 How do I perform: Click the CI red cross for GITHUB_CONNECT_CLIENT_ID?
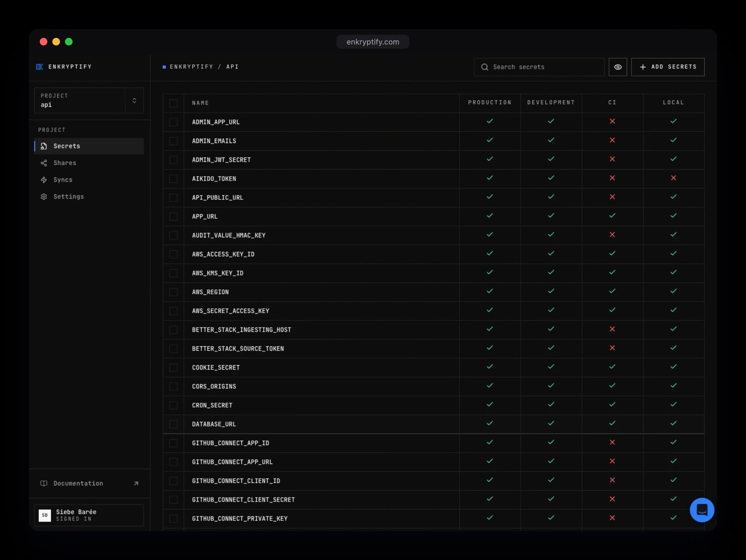point(612,480)
